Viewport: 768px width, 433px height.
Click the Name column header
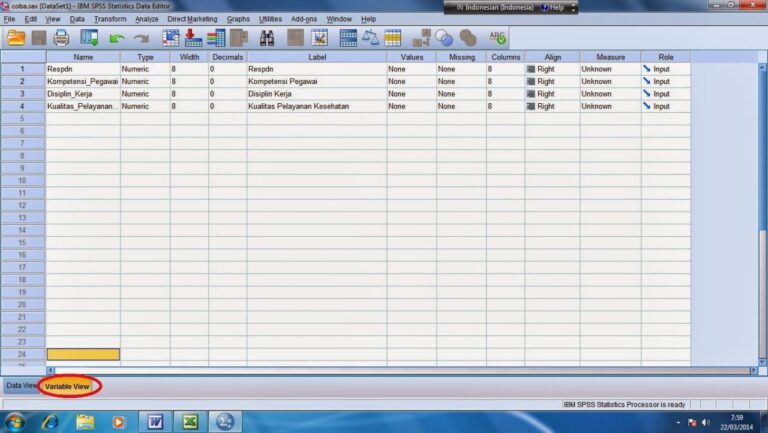coord(83,57)
